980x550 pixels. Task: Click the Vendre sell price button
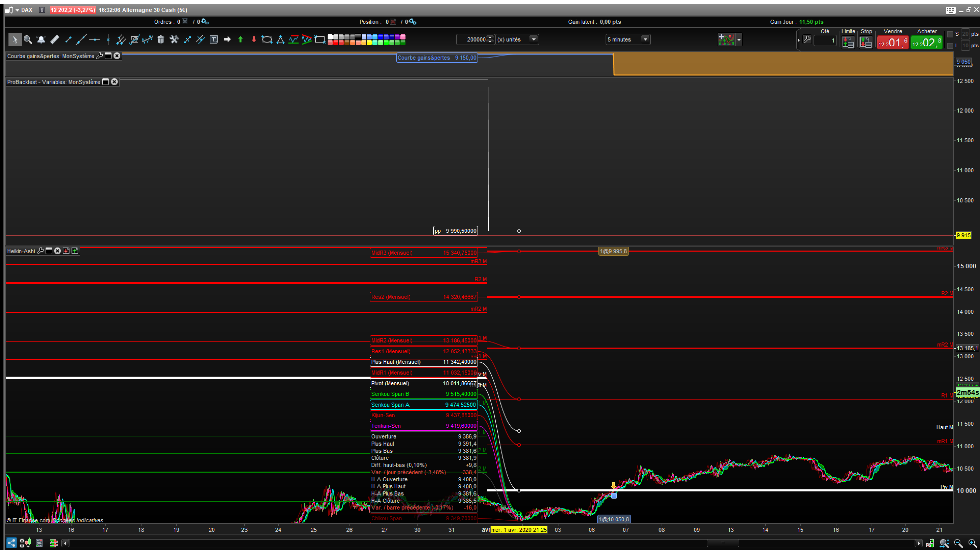[892, 42]
